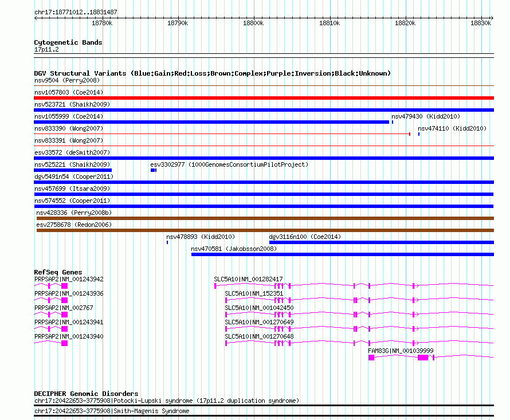This screenshot has height=420, width=510.
Task: Select the dgv3116n100 (Coe2014) variant label
Action: point(305,237)
